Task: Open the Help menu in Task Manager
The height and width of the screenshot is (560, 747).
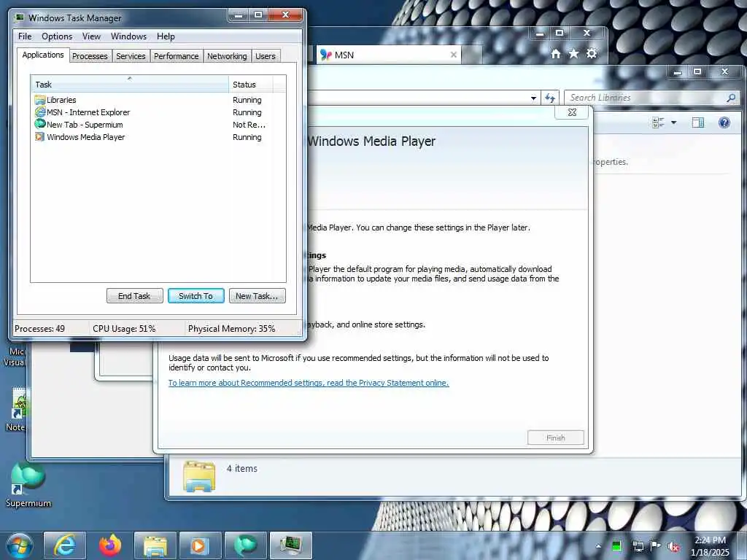Action: 166,36
